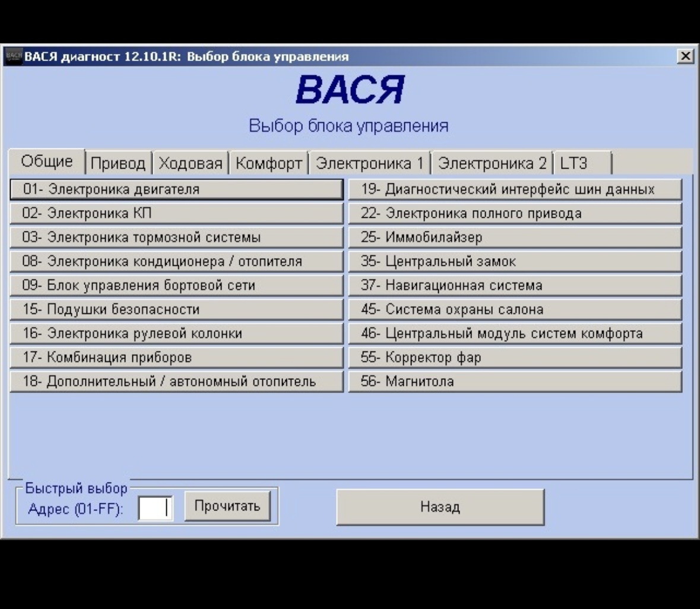Open 37- Навигационная система module
The height and width of the screenshot is (609, 700).
coord(515,286)
